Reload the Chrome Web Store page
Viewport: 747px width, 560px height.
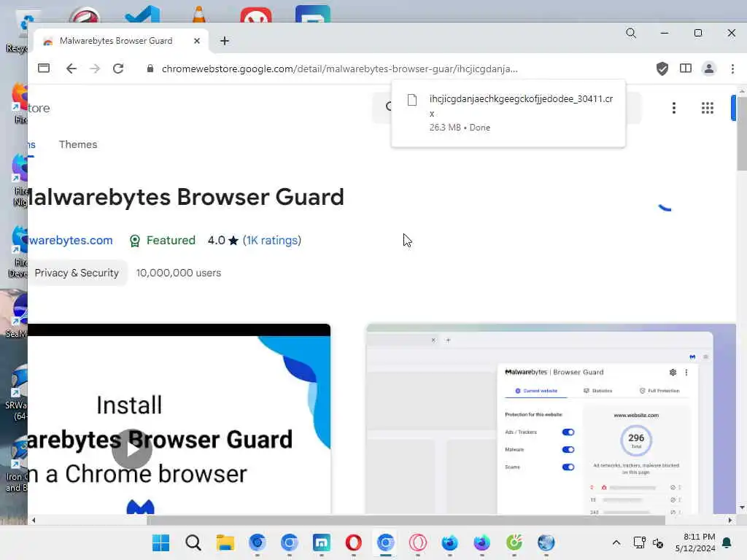click(x=118, y=69)
